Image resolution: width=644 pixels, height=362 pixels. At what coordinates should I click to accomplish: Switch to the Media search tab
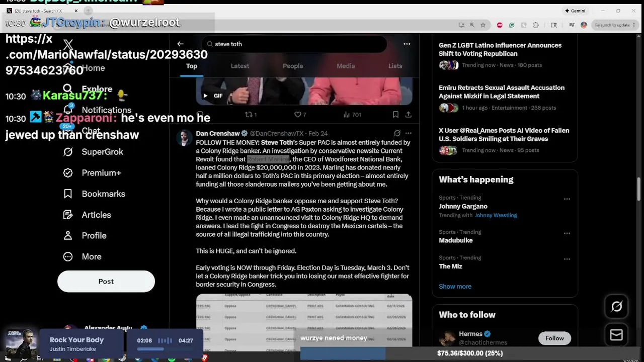(346, 66)
